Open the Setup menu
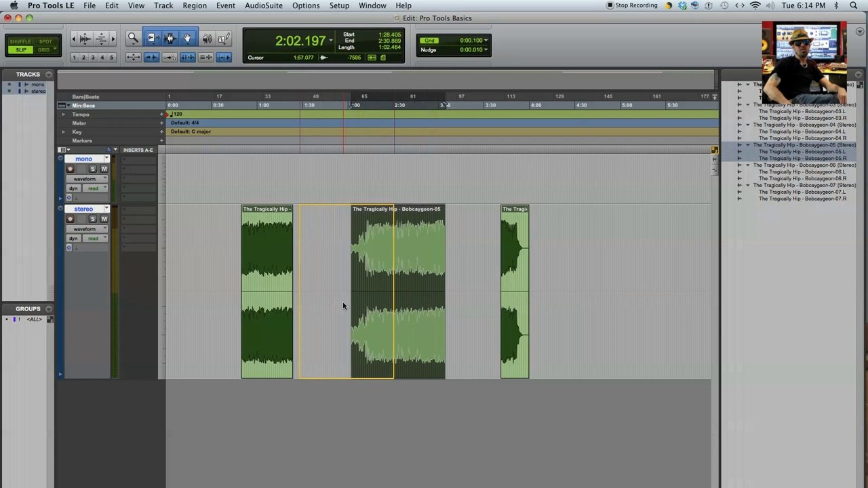Screen dimensions: 868x488 click(x=339, y=5)
